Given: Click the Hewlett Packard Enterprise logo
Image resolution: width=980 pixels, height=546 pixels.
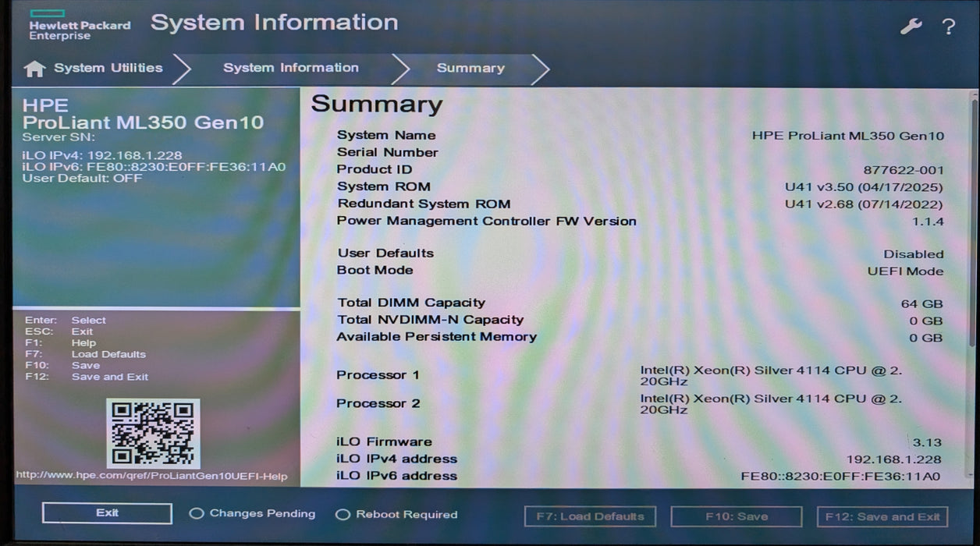Looking at the screenshot, I should point(80,26).
